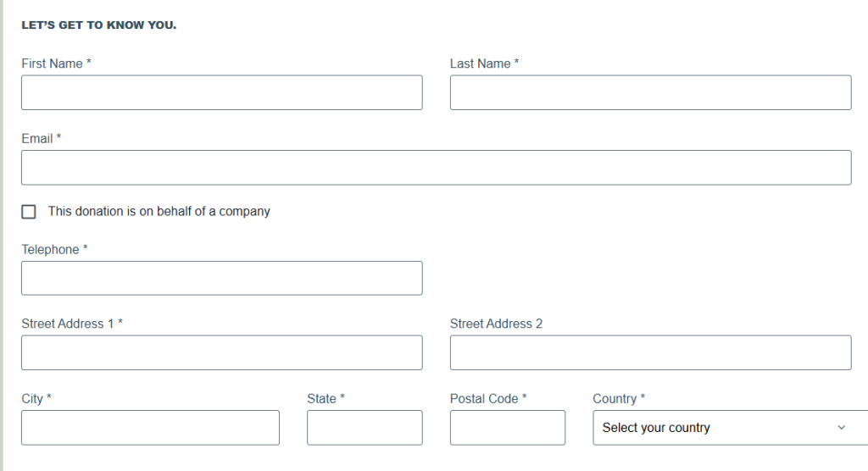Click the 'Telephone *' label text
The height and width of the screenshot is (471, 868).
(x=54, y=249)
